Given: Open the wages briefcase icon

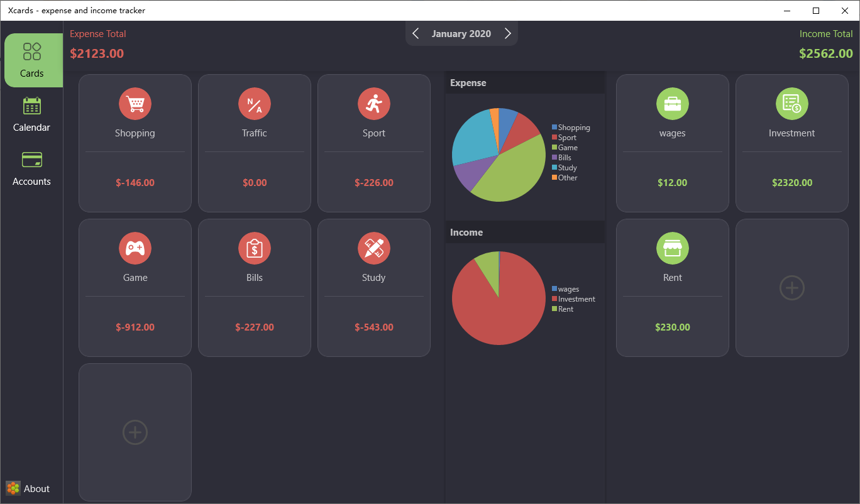Looking at the screenshot, I should click(x=673, y=104).
